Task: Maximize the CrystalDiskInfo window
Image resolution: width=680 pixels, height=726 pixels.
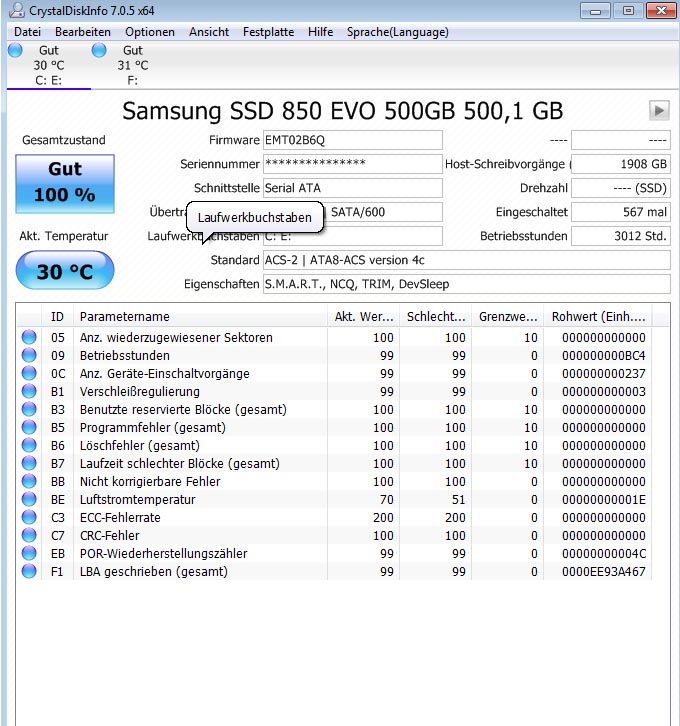Action: (x=628, y=11)
